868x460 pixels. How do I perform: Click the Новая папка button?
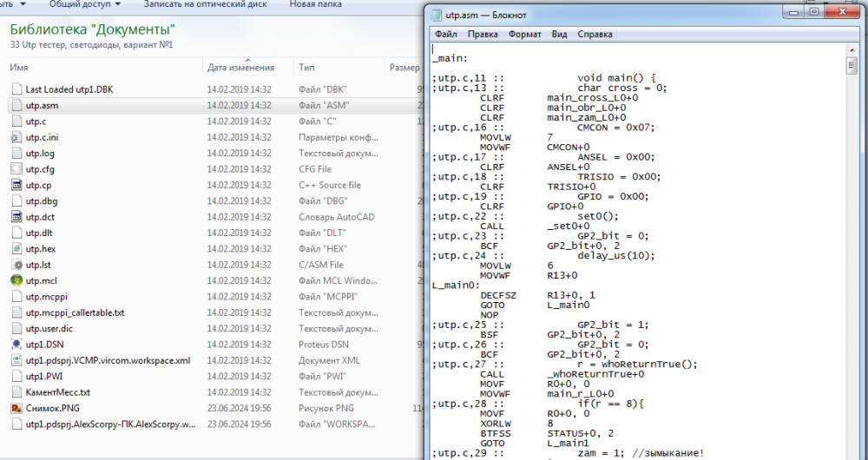(x=314, y=4)
